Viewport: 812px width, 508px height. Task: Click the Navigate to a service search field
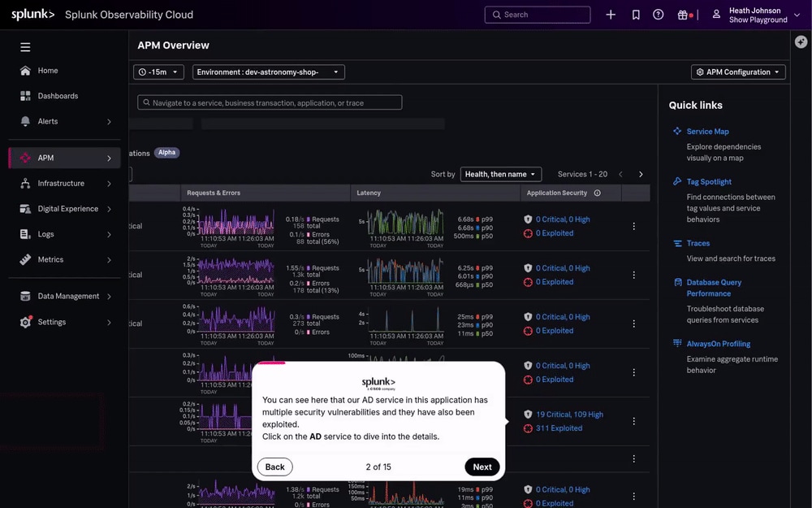[270, 102]
